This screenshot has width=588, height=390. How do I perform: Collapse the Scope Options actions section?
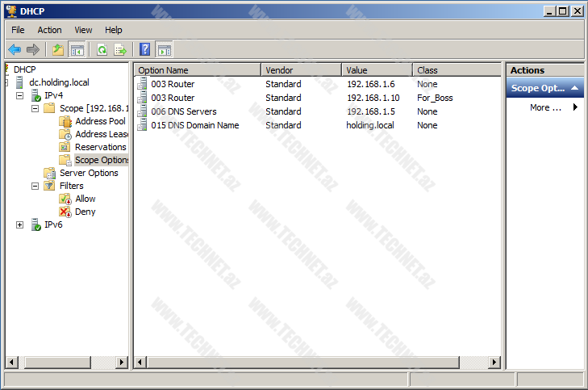pos(574,88)
